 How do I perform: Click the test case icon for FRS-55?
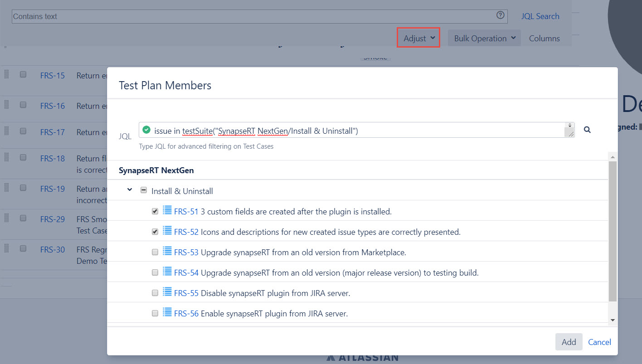[167, 291]
